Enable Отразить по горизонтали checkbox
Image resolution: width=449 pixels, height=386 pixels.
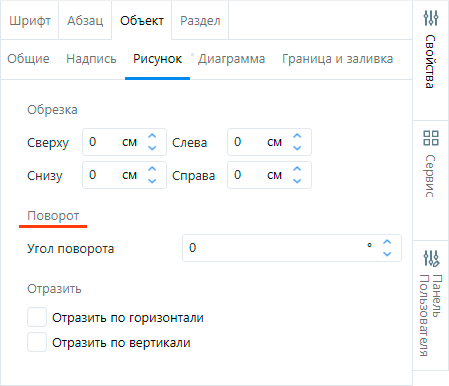point(37,317)
